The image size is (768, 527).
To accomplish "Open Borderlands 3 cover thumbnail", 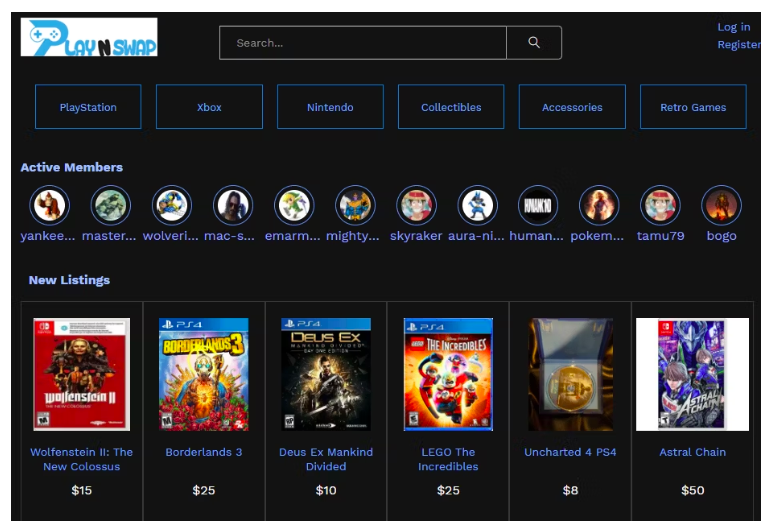I will click(x=204, y=375).
